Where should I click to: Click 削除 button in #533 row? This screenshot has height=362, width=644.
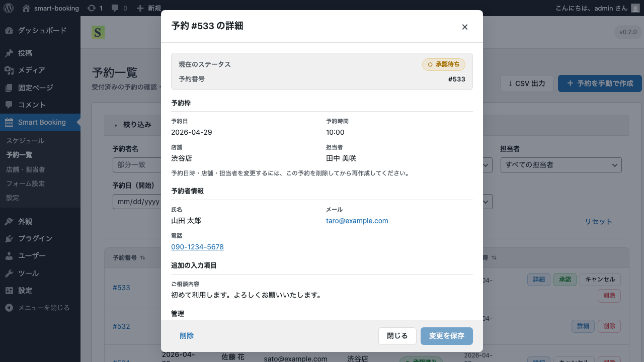click(609, 296)
